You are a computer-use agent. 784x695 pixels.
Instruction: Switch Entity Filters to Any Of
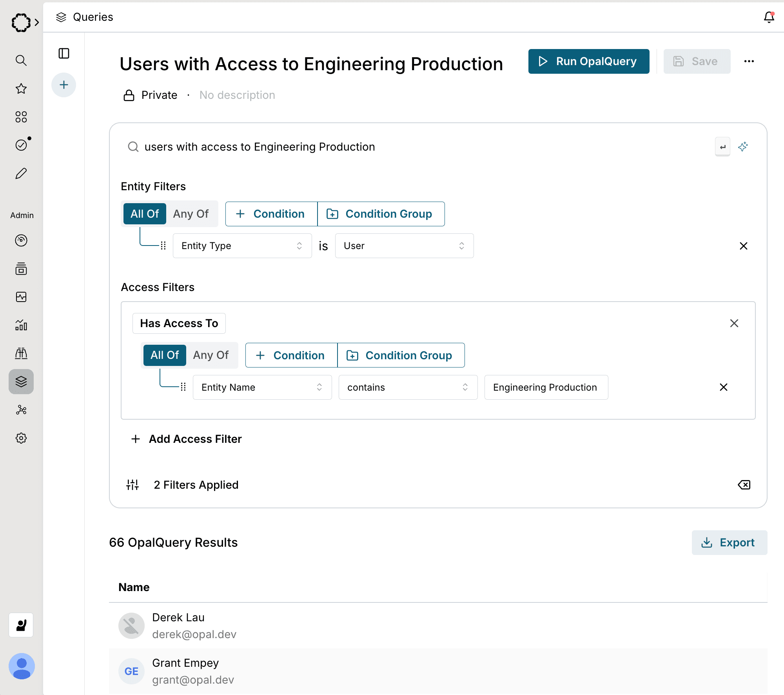tap(191, 214)
